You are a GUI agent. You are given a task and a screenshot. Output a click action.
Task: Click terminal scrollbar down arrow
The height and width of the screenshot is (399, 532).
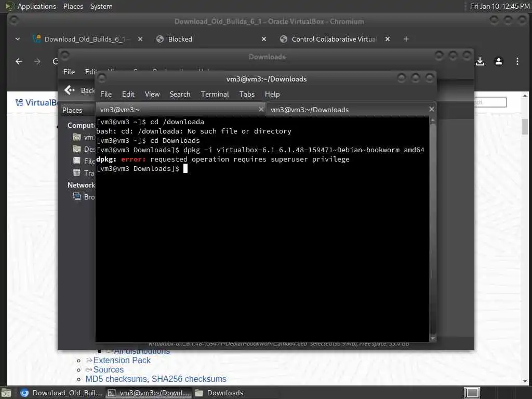click(433, 338)
